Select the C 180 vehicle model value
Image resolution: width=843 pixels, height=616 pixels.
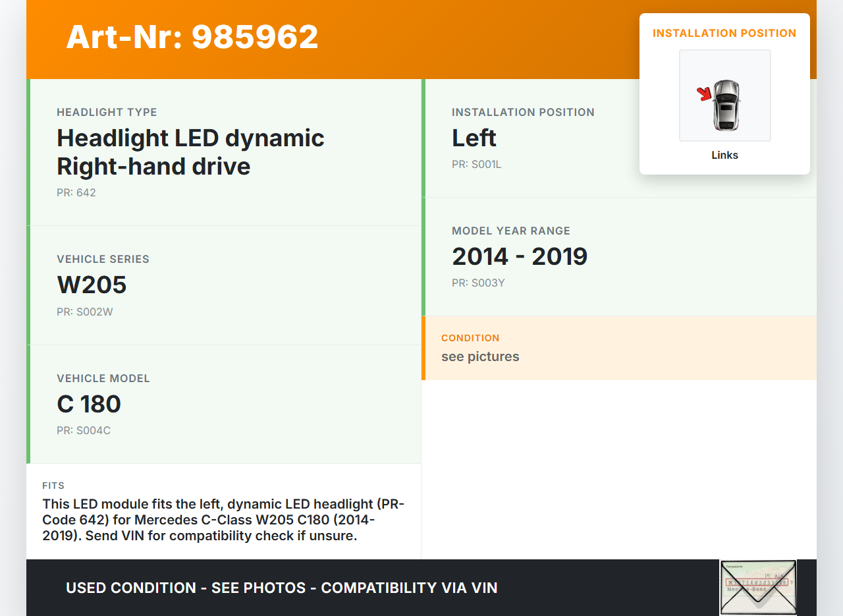(89, 404)
